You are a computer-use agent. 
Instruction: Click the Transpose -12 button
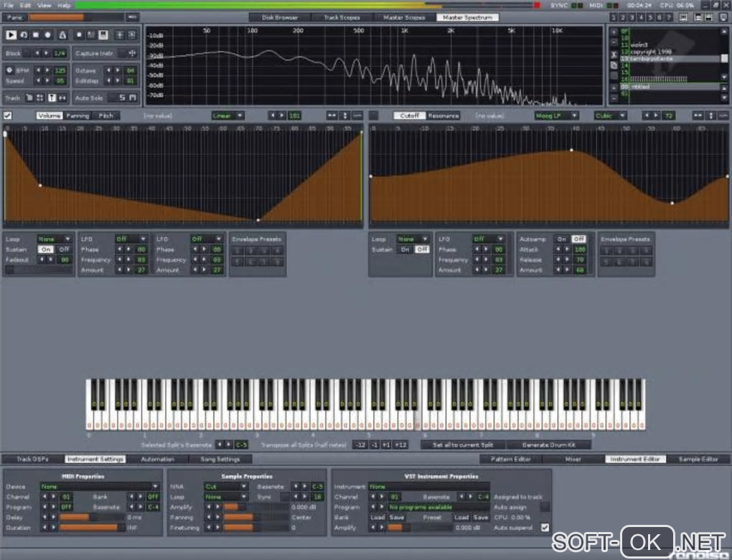[x=360, y=445]
